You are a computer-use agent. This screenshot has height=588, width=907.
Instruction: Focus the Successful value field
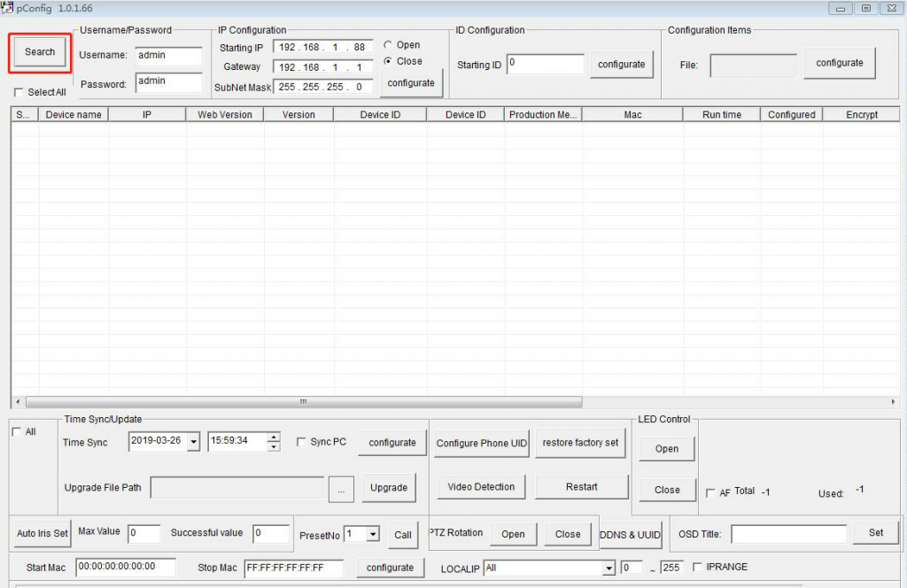click(x=271, y=533)
